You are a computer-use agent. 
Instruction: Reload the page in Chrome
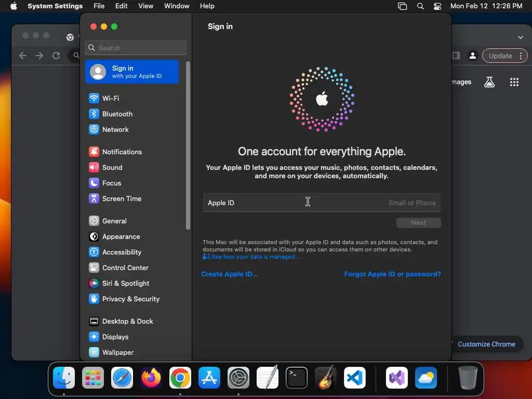click(56, 56)
